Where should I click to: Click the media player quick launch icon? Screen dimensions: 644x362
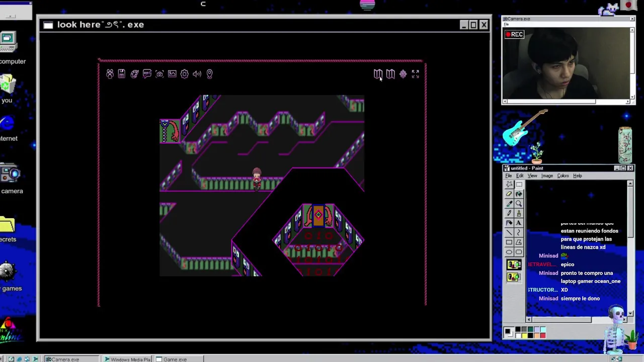point(35,359)
